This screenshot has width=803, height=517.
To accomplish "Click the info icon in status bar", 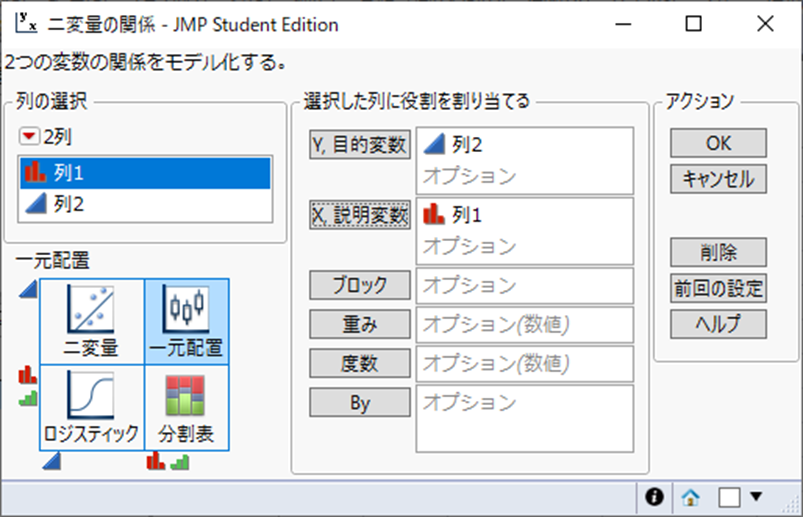I will tap(655, 496).
